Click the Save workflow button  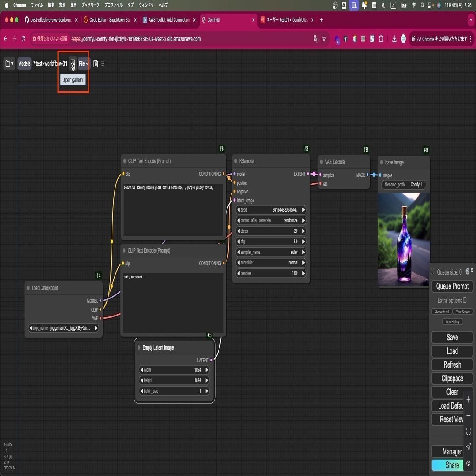(x=452, y=337)
